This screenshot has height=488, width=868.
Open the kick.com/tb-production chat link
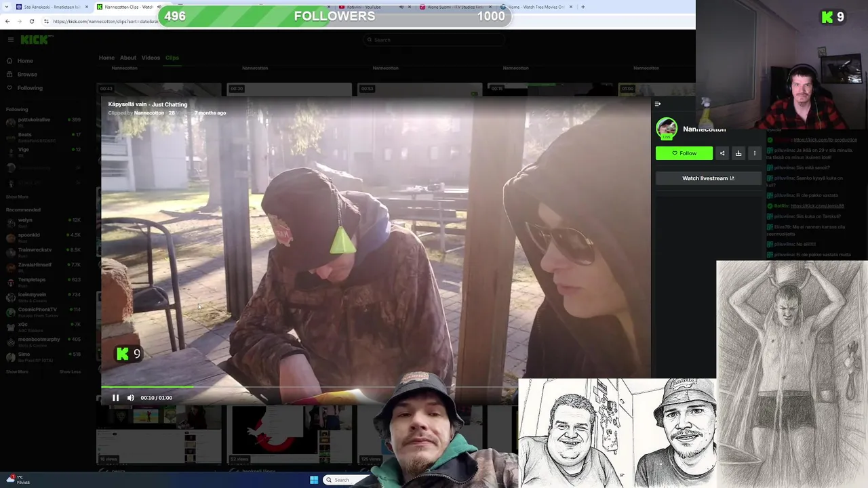tap(825, 140)
